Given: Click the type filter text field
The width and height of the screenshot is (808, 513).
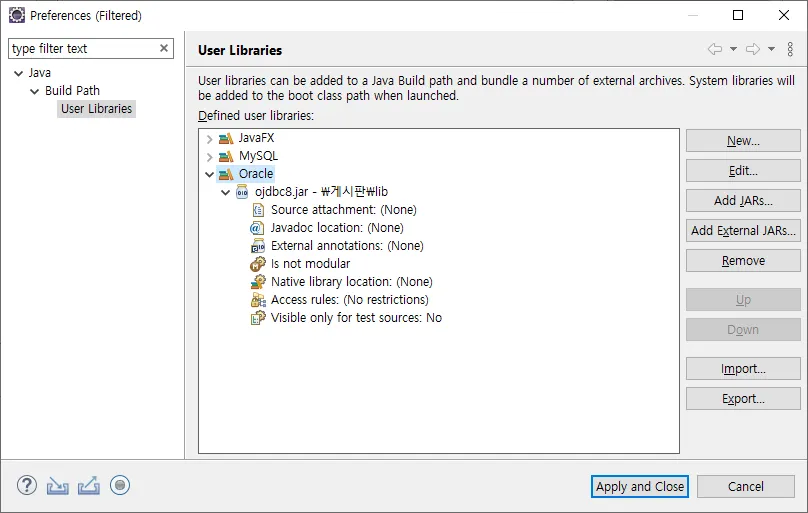Looking at the screenshot, I should pyautogui.click(x=82, y=48).
